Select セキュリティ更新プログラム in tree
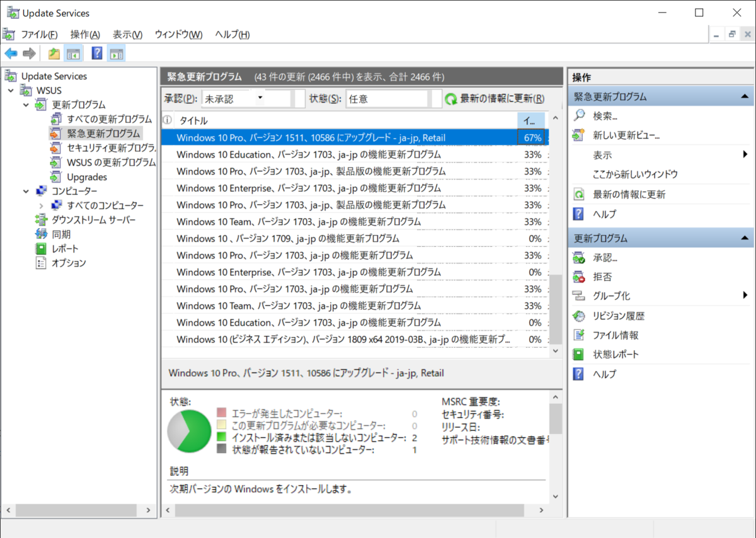The height and width of the screenshot is (538, 756). (111, 148)
